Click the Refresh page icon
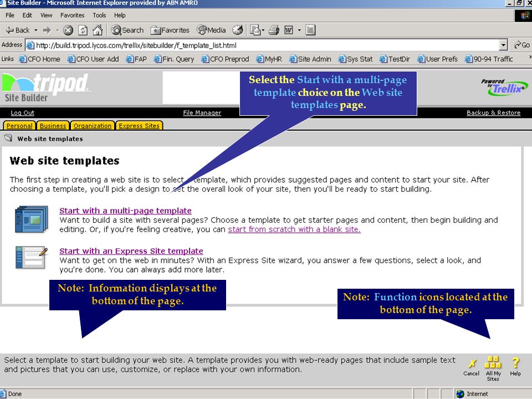Viewport: 532px width, 399px height. pyautogui.click(x=83, y=30)
